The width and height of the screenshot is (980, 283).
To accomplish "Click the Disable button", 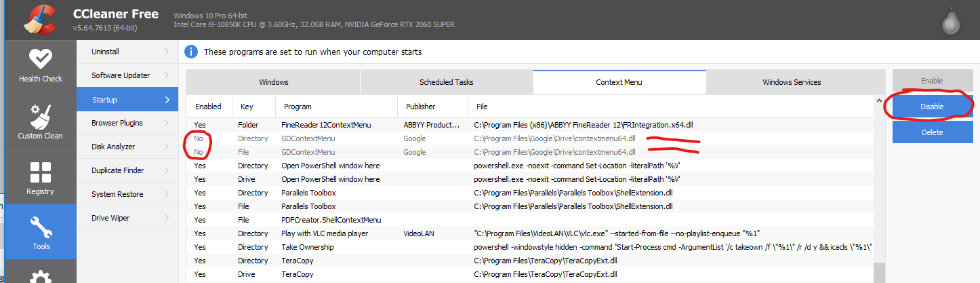I will (x=932, y=107).
